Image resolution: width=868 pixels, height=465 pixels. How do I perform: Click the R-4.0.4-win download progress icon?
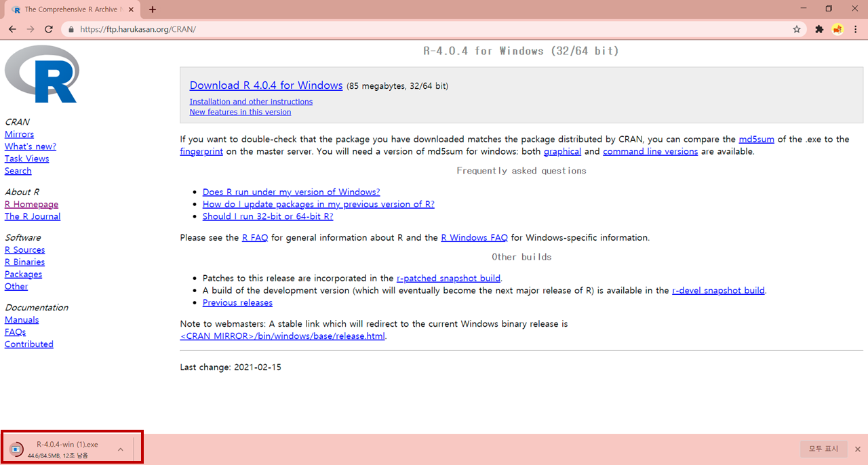(16, 449)
